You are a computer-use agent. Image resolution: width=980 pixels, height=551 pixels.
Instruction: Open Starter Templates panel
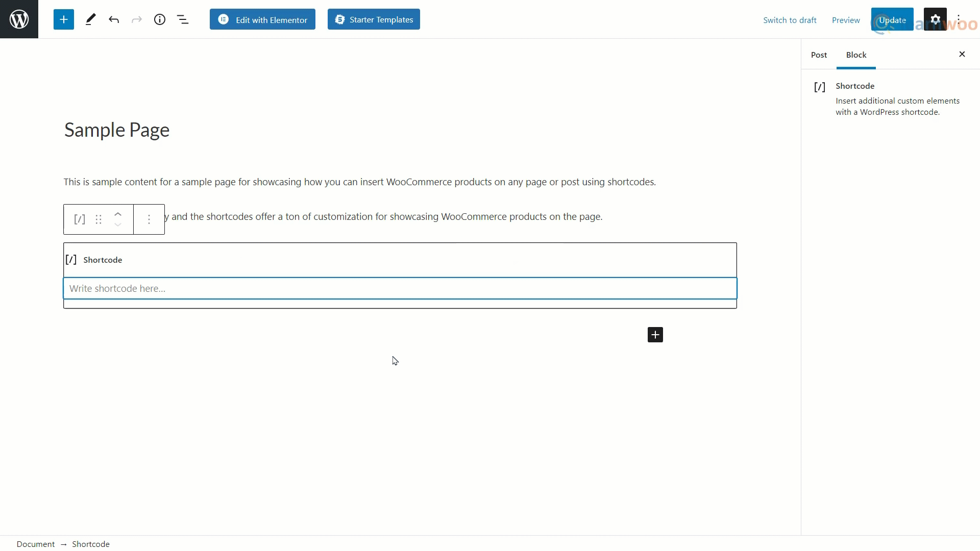pyautogui.click(x=374, y=19)
